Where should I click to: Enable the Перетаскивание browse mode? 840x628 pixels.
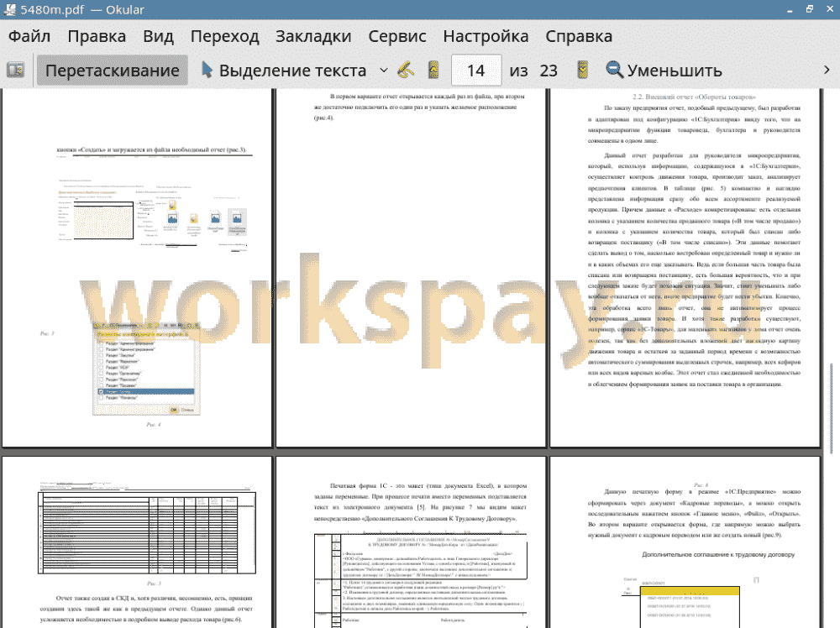click(112, 71)
